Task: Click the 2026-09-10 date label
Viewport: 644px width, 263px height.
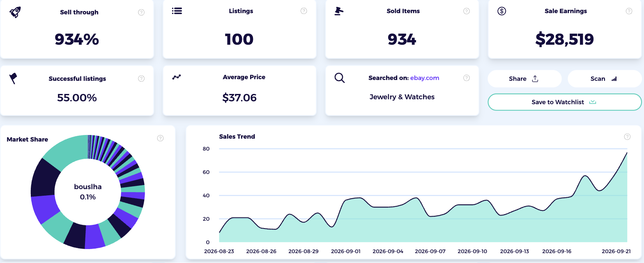Action: tap(472, 251)
